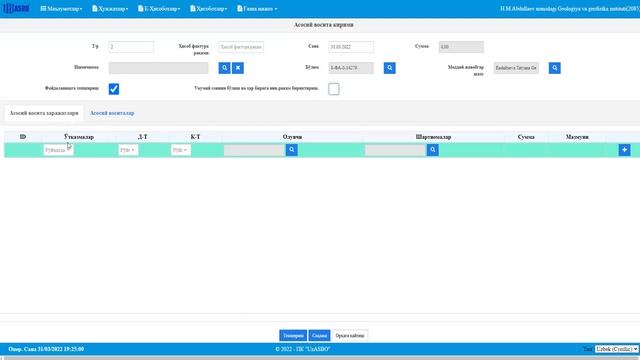Open the Олувчи search with the magnifier icon

(291, 150)
